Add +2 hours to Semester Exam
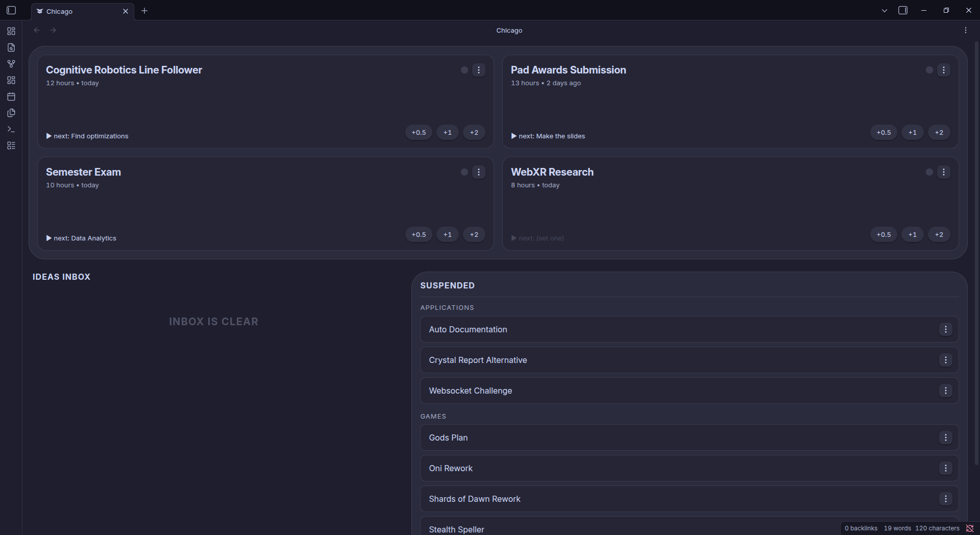 click(474, 234)
